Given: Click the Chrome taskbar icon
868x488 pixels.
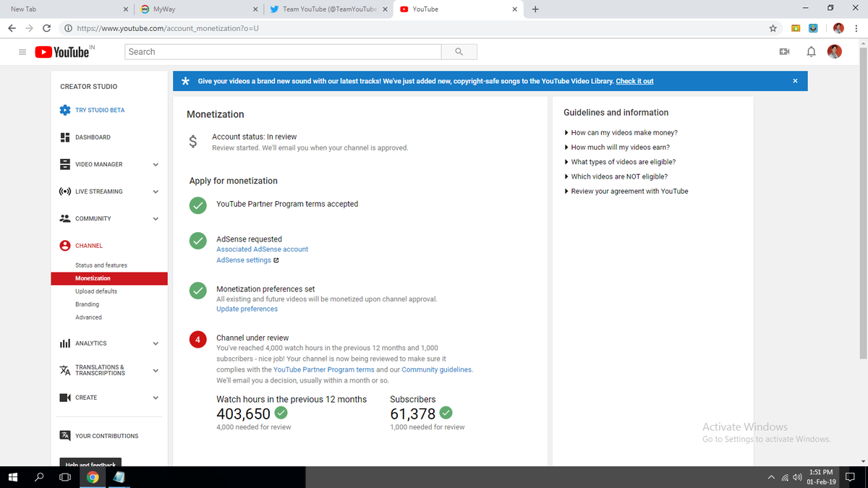Looking at the screenshot, I should click(93, 477).
